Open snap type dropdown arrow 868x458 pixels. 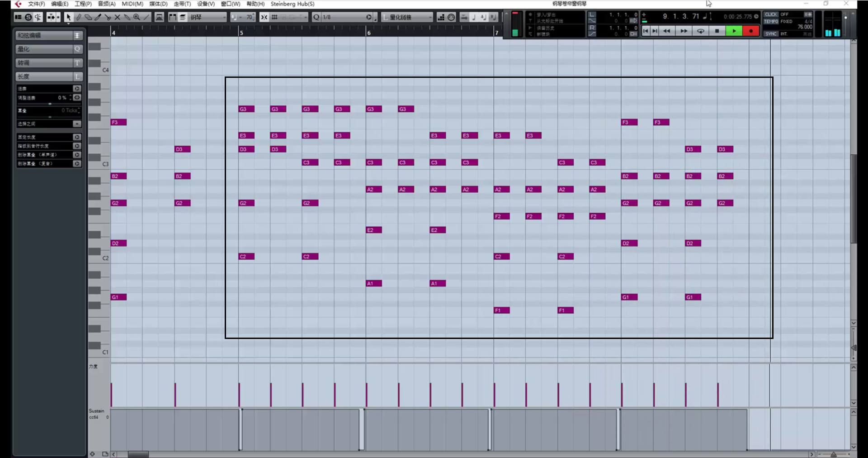(305, 17)
